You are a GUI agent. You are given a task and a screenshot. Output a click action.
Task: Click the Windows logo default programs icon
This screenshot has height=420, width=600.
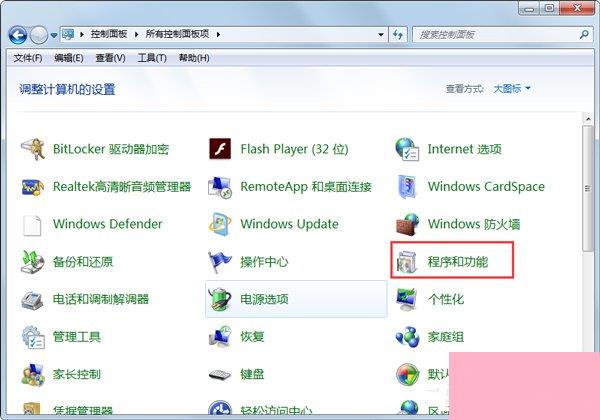[408, 374]
